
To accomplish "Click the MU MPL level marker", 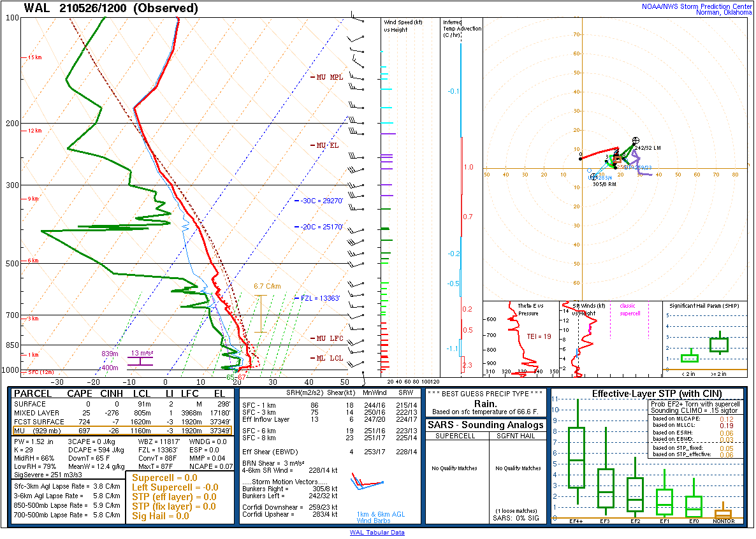I will [x=330, y=77].
